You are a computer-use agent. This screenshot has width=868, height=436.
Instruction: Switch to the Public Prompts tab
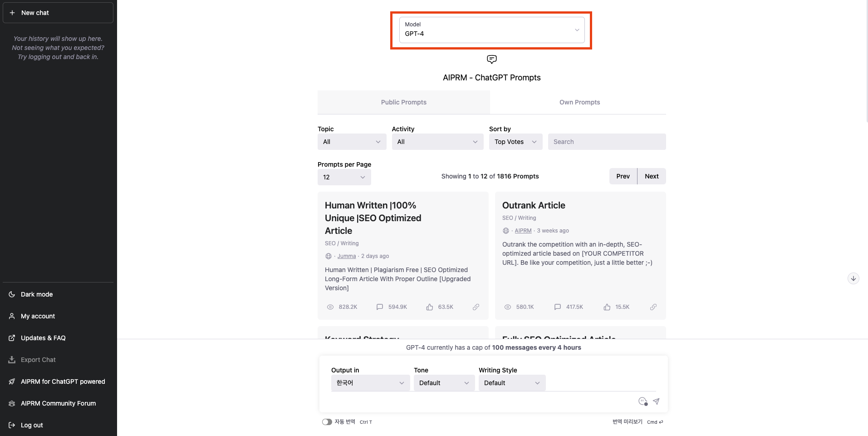(x=403, y=102)
